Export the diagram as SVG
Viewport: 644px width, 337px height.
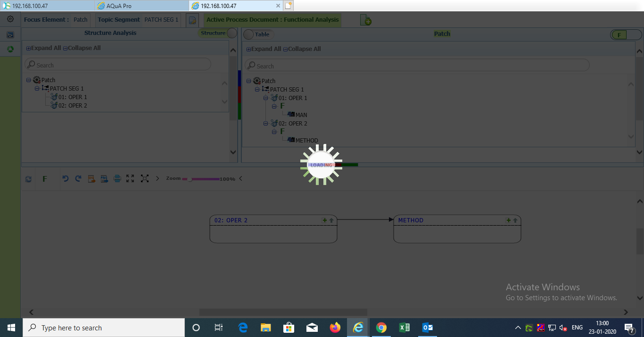[x=91, y=178]
